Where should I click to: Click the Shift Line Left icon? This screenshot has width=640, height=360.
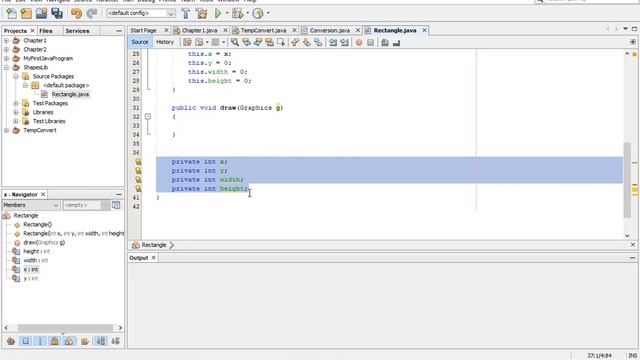[x=333, y=42]
